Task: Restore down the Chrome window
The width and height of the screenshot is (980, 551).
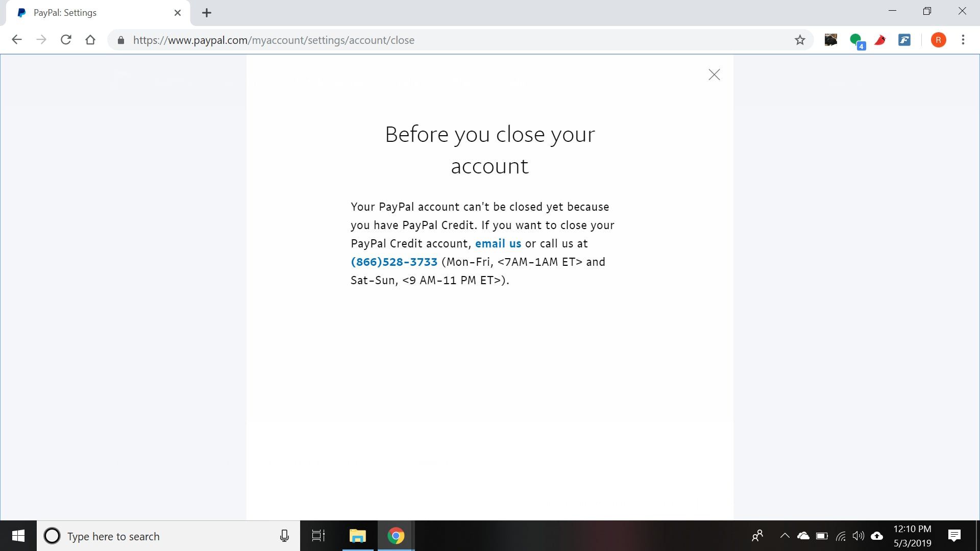Action: (x=927, y=11)
